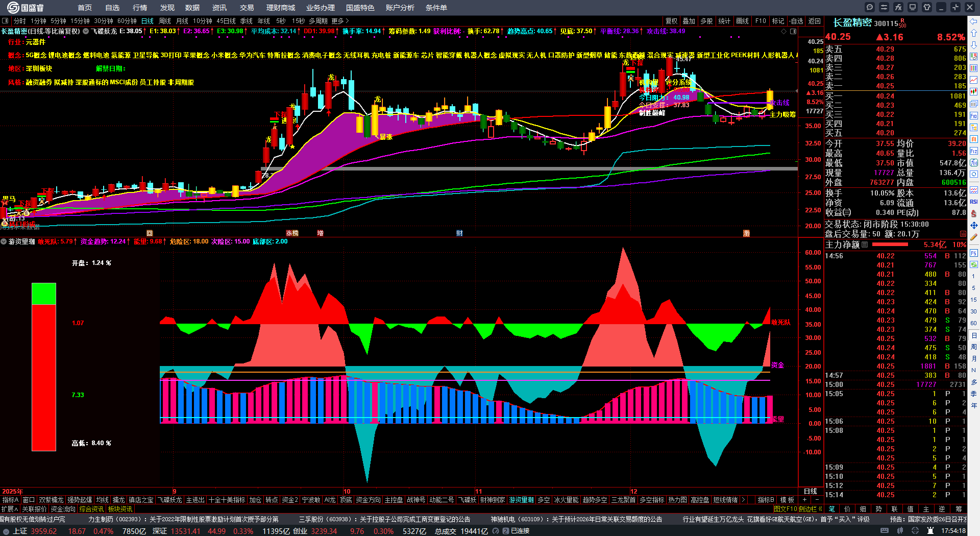The height and width of the screenshot is (536, 980).
Task: Open the skin theme shirt icon
Action: pyautogui.click(x=927, y=7)
